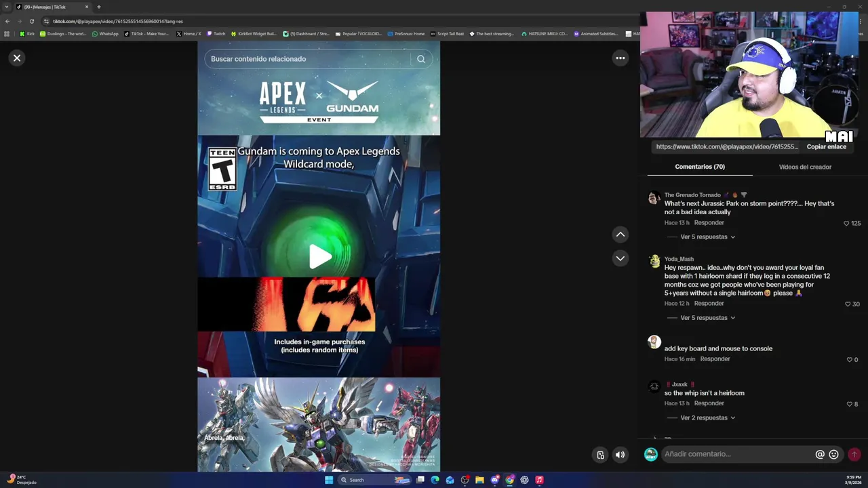Open Yoda_Mash username link
This screenshot has height=488, width=868.
tap(679, 259)
